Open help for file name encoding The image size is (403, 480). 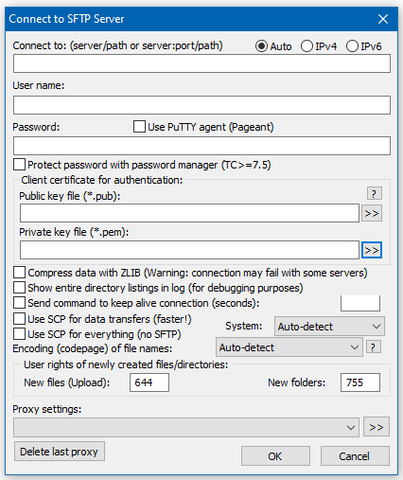pyautogui.click(x=373, y=347)
